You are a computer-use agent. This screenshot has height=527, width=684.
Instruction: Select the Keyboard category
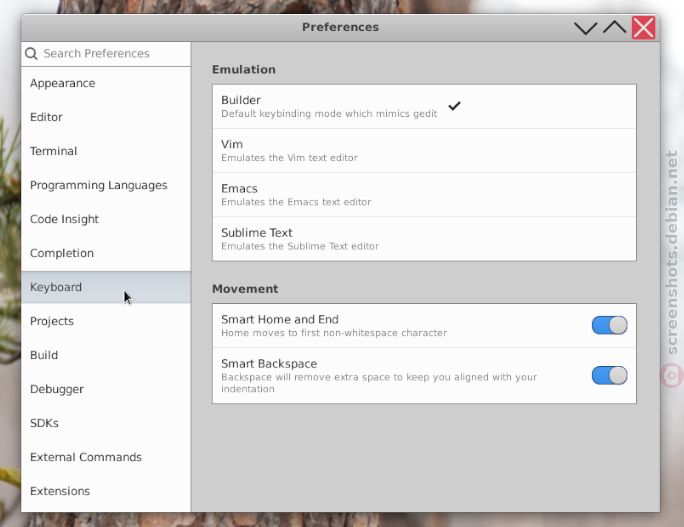pyautogui.click(x=106, y=287)
